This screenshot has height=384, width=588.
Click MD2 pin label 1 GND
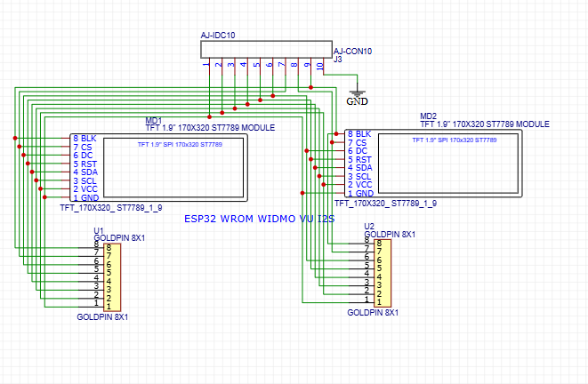[x=360, y=193]
